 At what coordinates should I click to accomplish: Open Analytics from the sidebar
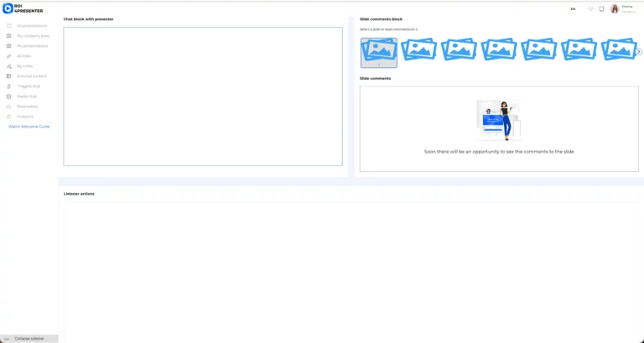coord(24,117)
